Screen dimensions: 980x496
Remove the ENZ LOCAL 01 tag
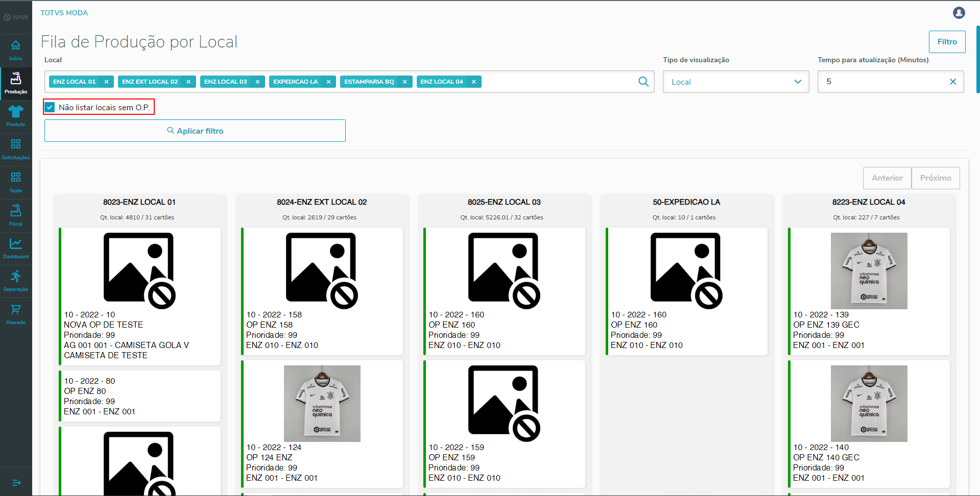point(106,82)
